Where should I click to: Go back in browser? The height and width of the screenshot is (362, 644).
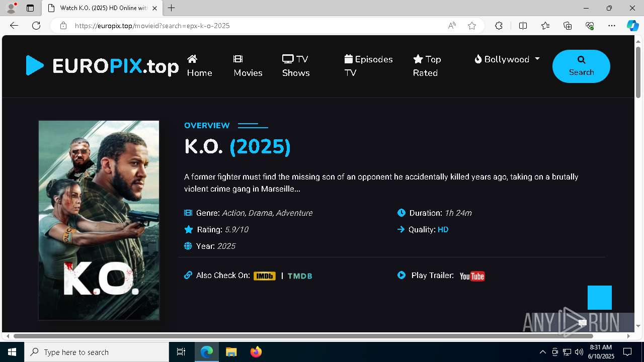(14, 26)
